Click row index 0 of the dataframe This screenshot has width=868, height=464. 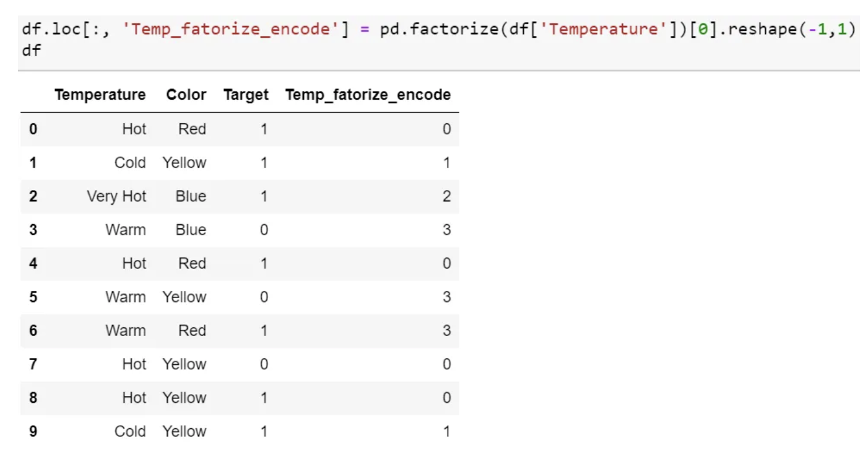pos(33,129)
